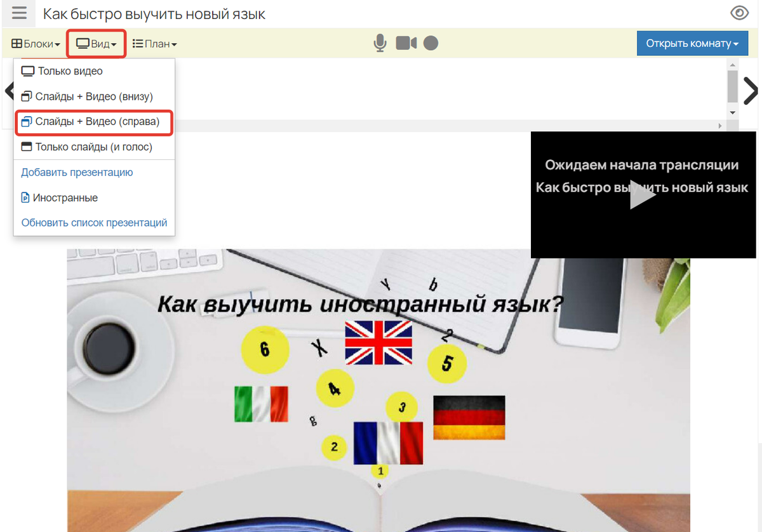
Task: Choose Только слайды (и голос) option
Action: (93, 147)
